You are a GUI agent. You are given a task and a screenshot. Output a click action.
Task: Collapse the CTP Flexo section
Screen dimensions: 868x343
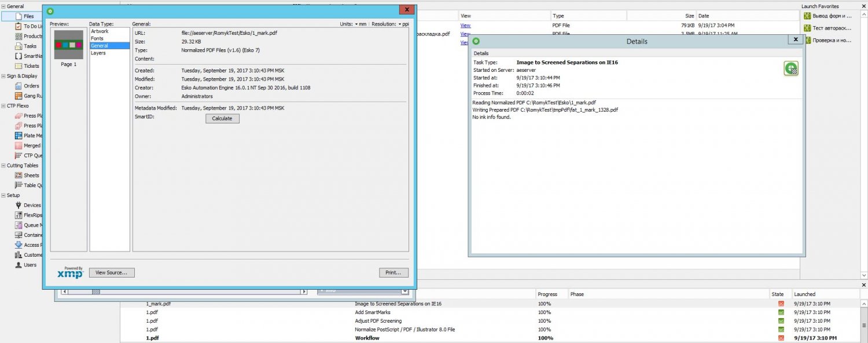3,106
